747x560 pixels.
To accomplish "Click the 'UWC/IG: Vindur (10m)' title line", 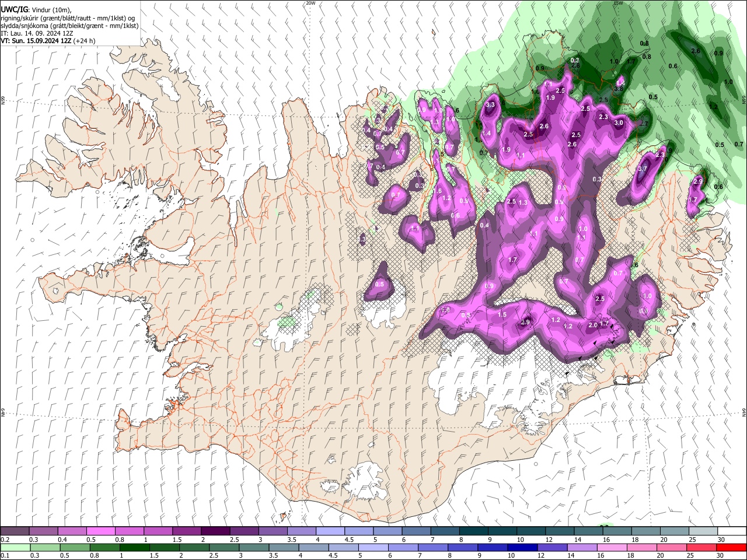I will pos(36,10).
